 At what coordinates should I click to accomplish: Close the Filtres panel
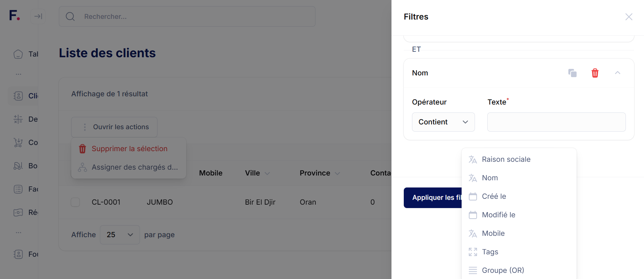tap(629, 17)
